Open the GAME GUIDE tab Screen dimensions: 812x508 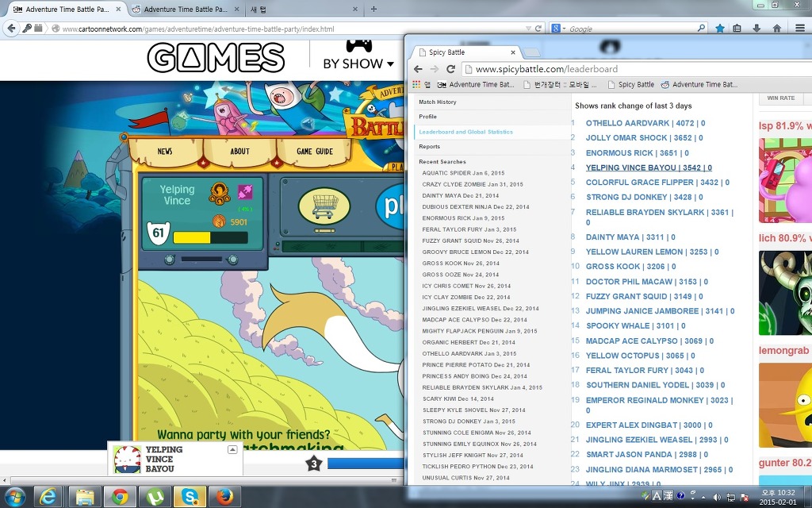(315, 152)
